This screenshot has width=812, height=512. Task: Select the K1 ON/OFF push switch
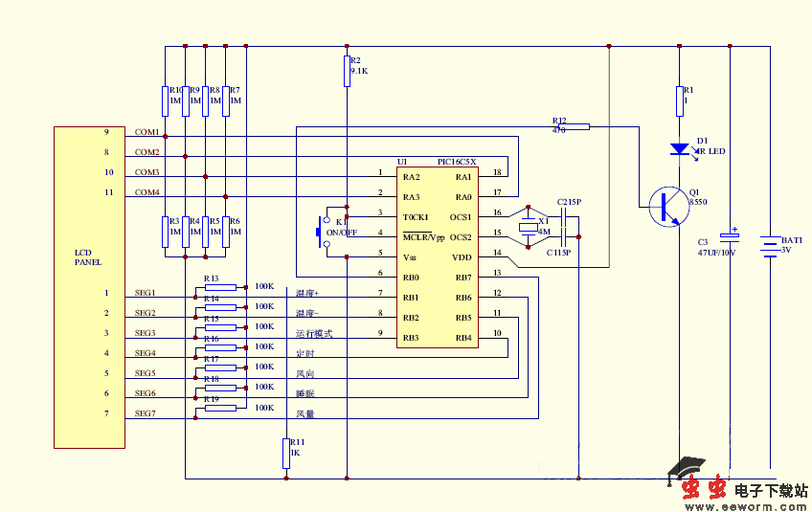coord(323,231)
